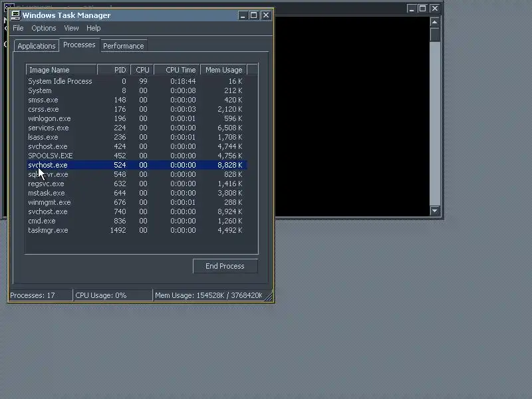
Task: Sort by CPU column header
Action: (x=142, y=70)
